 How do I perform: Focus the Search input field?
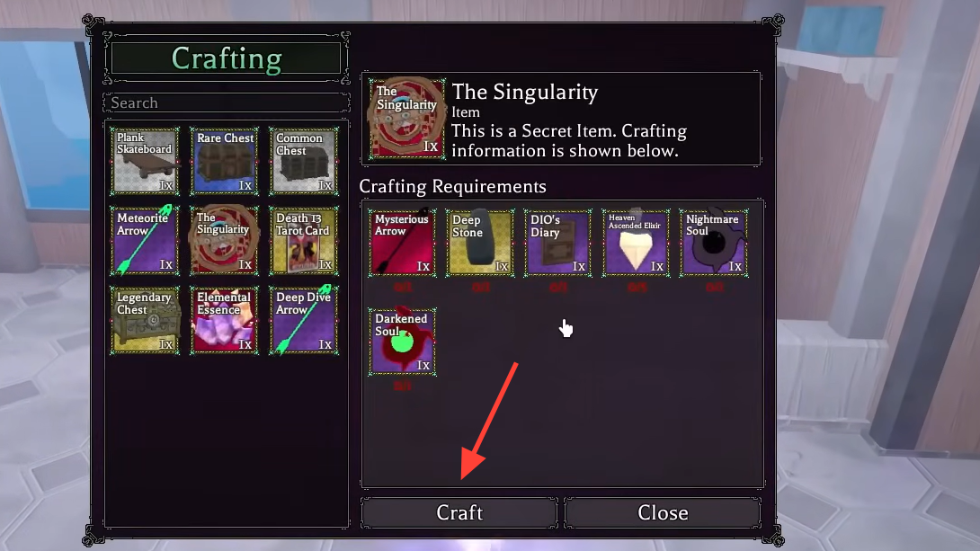coord(227,102)
